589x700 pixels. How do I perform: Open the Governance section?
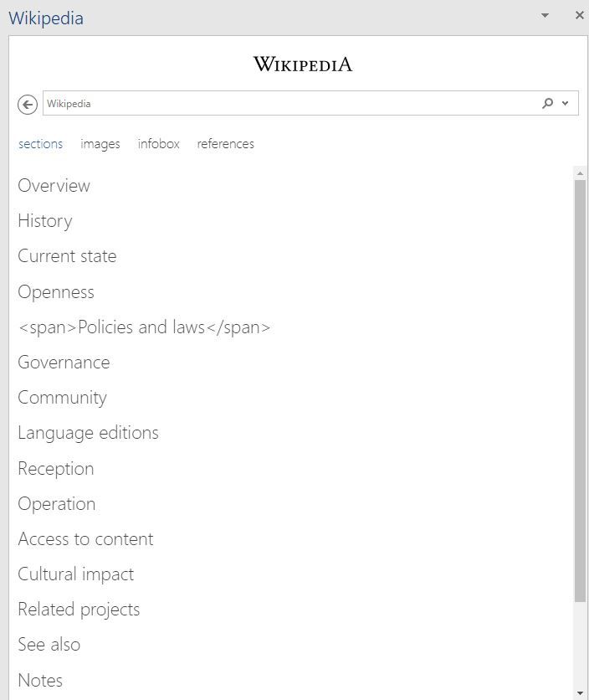(x=64, y=363)
